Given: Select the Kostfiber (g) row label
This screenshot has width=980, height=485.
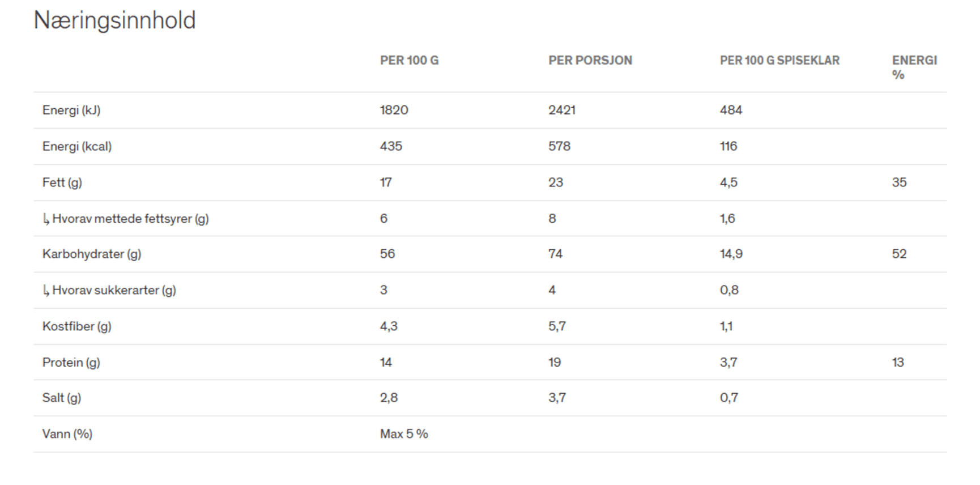Looking at the screenshot, I should pyautogui.click(x=77, y=326).
